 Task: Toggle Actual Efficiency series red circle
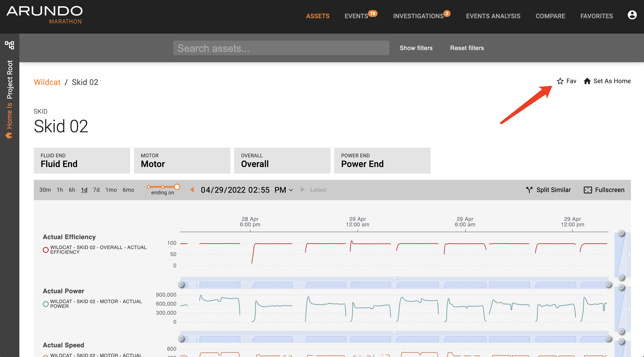click(x=45, y=250)
